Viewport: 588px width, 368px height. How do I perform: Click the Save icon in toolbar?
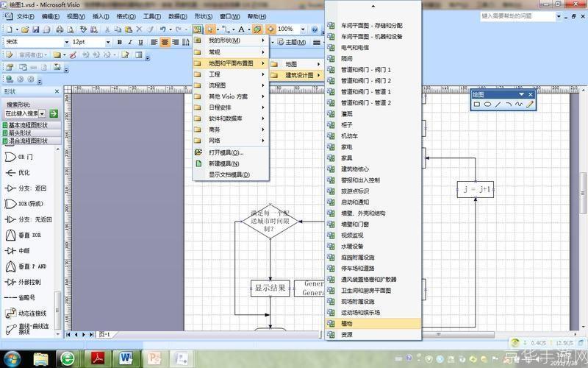pyautogui.click(x=35, y=29)
